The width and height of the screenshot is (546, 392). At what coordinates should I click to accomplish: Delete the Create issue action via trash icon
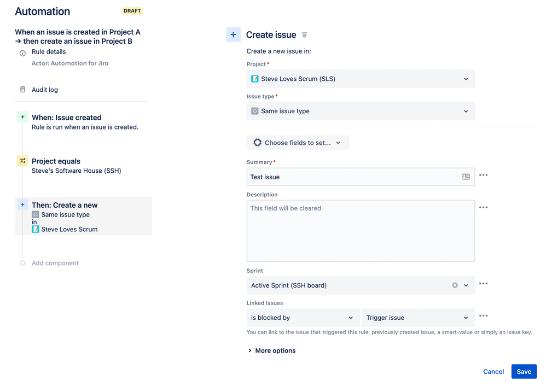point(304,35)
